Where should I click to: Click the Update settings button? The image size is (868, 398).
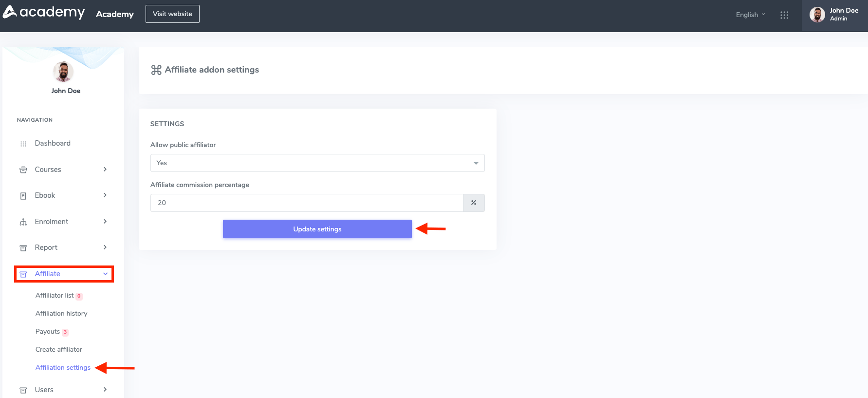coord(317,229)
